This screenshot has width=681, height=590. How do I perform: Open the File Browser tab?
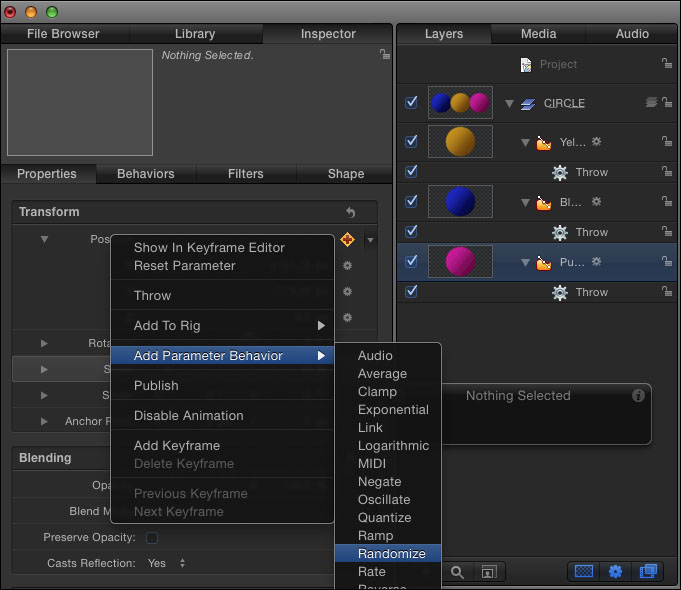click(x=65, y=34)
